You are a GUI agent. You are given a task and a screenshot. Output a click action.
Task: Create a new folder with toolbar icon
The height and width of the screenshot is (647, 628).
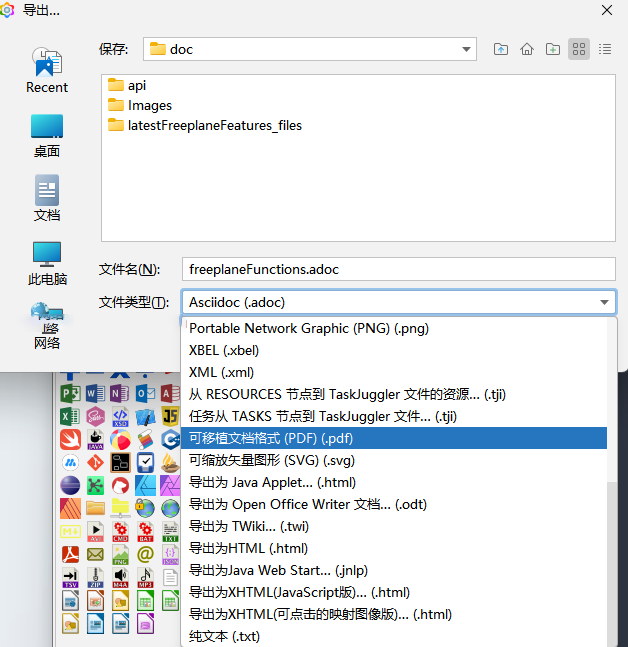point(553,49)
